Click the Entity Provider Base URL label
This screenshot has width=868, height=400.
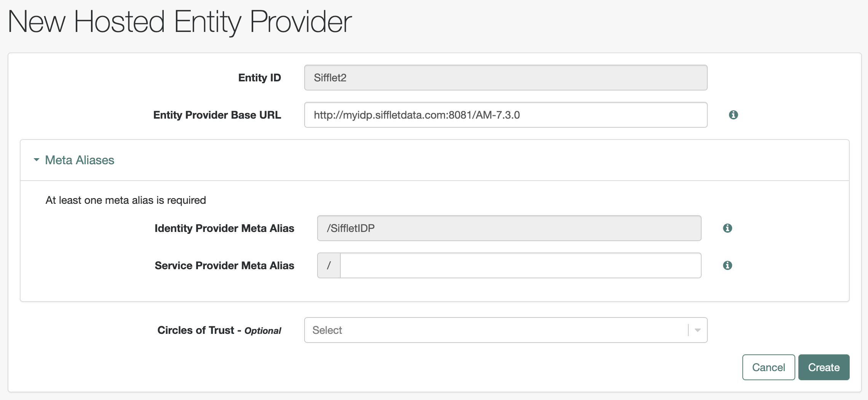click(217, 115)
